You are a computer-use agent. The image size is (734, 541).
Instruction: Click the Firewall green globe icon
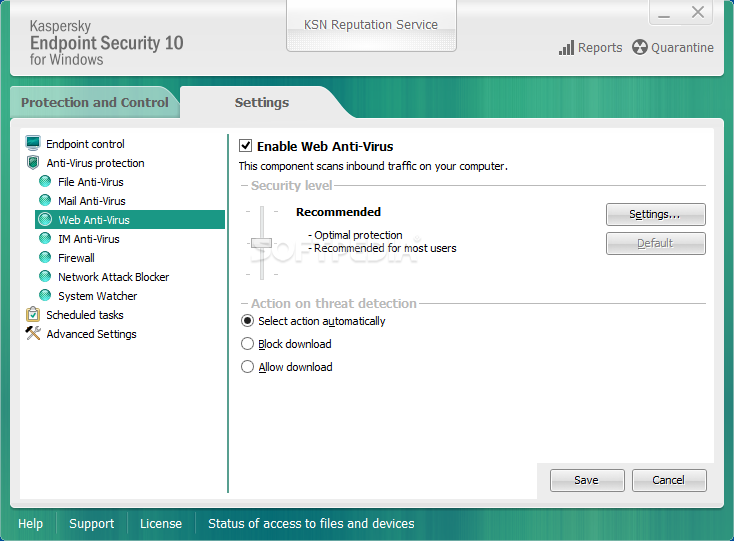click(45, 257)
